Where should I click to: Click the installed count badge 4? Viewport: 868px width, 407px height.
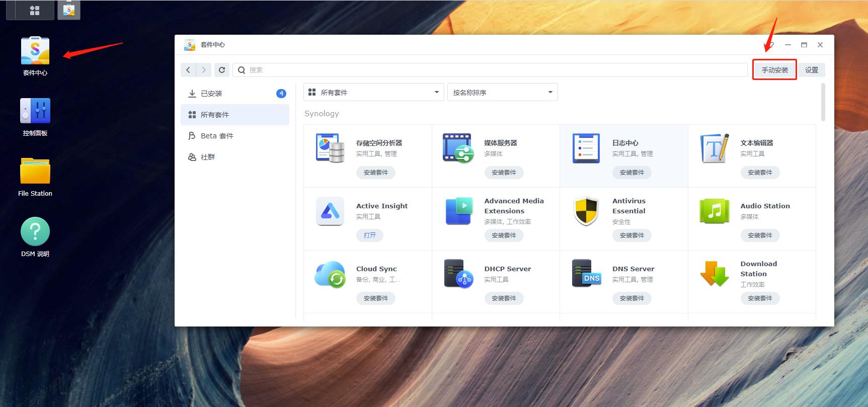[x=281, y=94]
